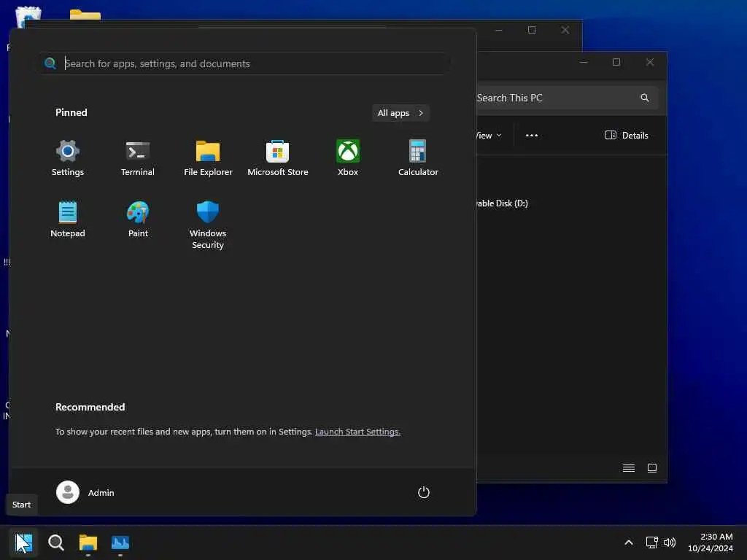Launch Terminal from pinned apps
The width and height of the screenshot is (747, 560).
(x=138, y=157)
